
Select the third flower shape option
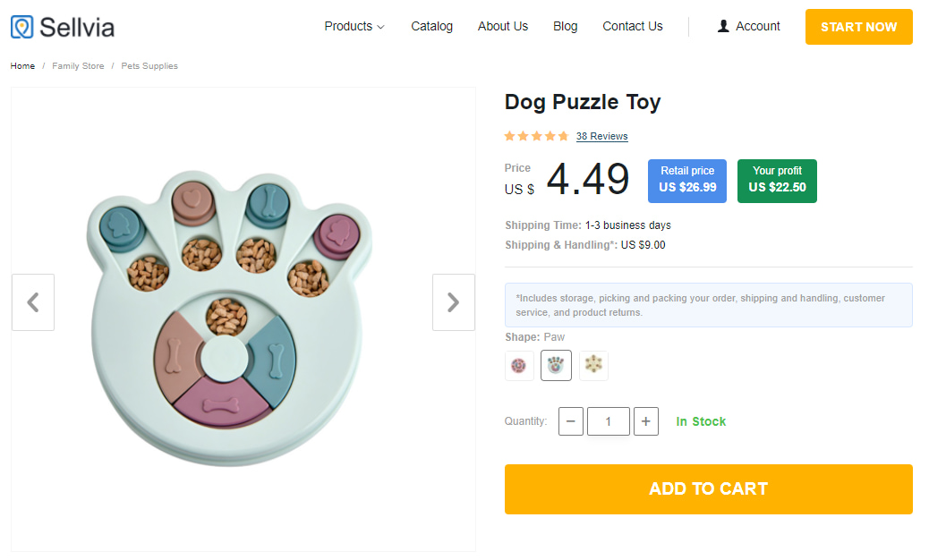tap(593, 366)
